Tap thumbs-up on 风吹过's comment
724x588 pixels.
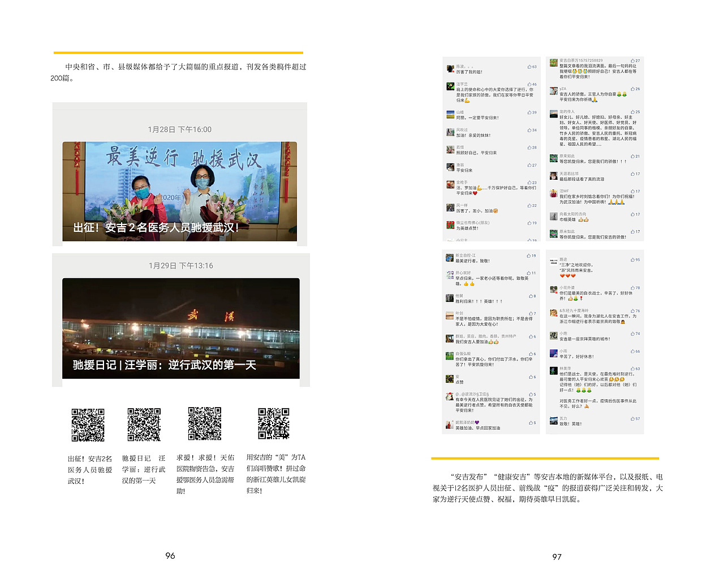pyautogui.click(x=529, y=130)
